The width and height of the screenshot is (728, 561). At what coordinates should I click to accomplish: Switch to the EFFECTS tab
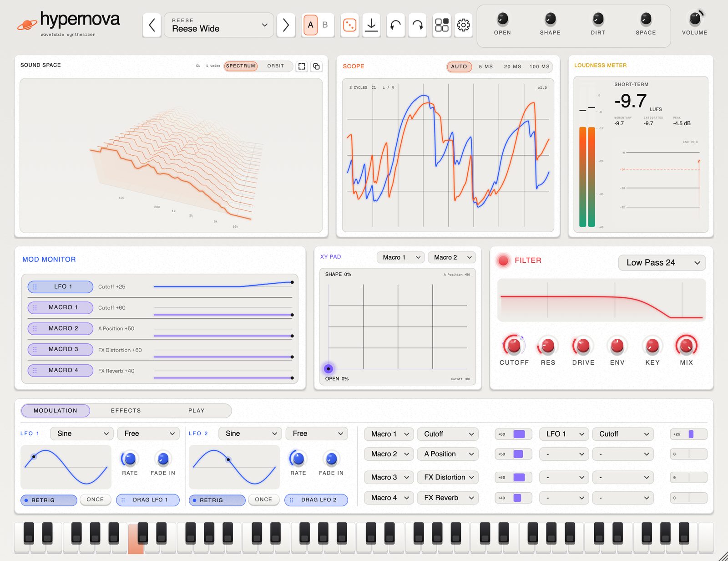[126, 411]
